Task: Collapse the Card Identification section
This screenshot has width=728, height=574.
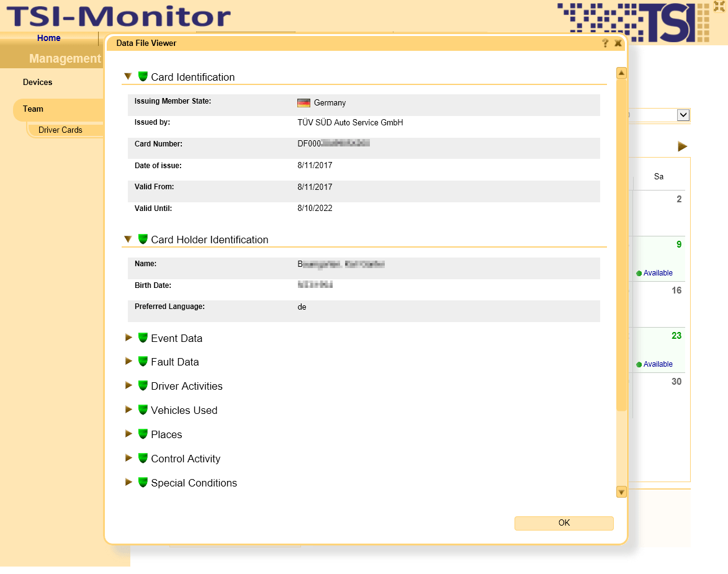Action: pyautogui.click(x=128, y=76)
